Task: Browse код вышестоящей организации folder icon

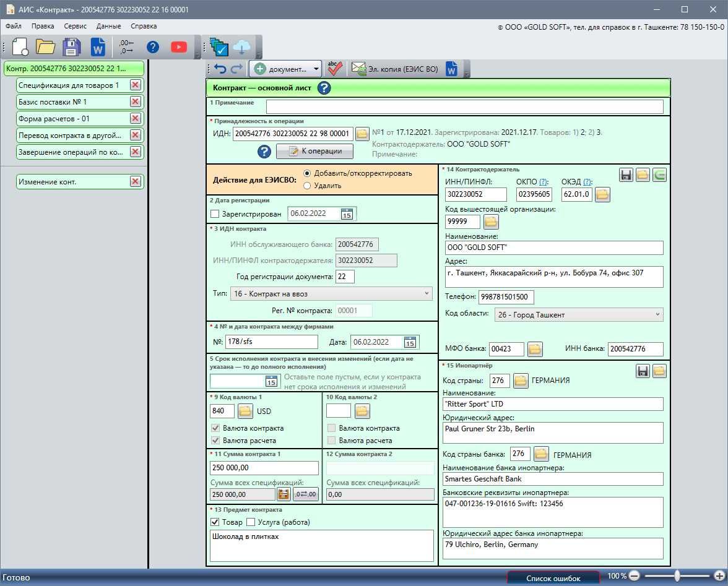Action: pos(491,222)
